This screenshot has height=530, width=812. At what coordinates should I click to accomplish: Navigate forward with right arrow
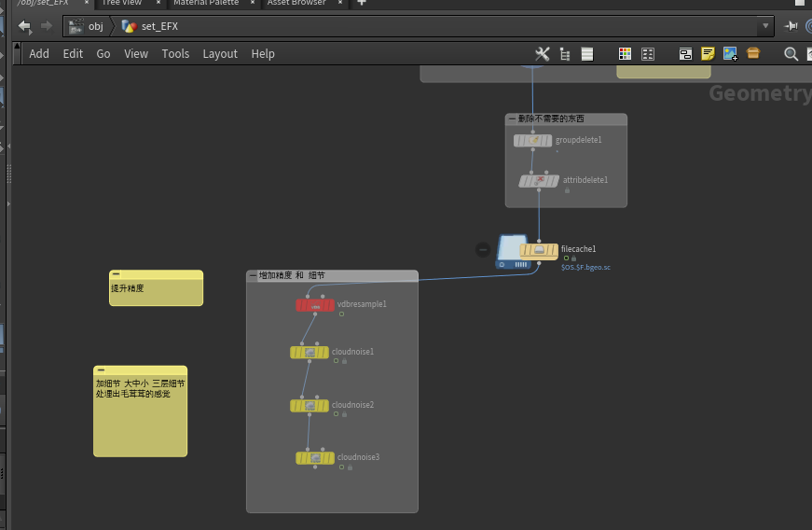tap(47, 26)
